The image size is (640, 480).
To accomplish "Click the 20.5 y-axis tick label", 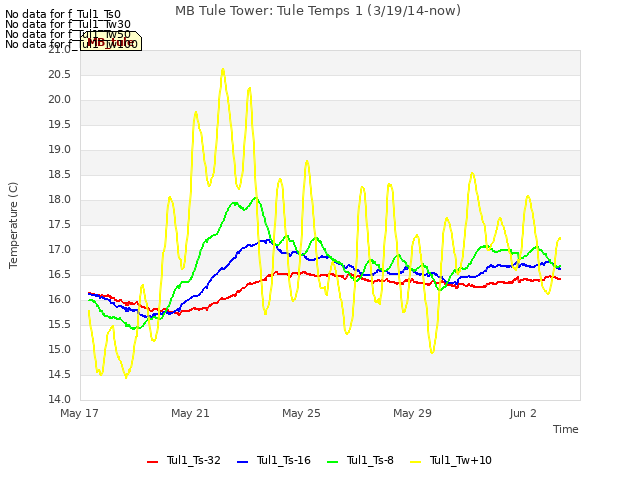I will click(x=60, y=75).
